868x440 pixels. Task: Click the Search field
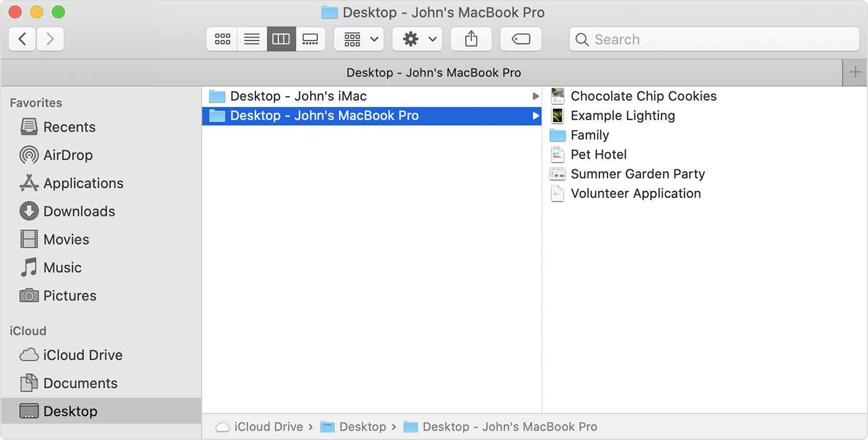[x=714, y=39]
